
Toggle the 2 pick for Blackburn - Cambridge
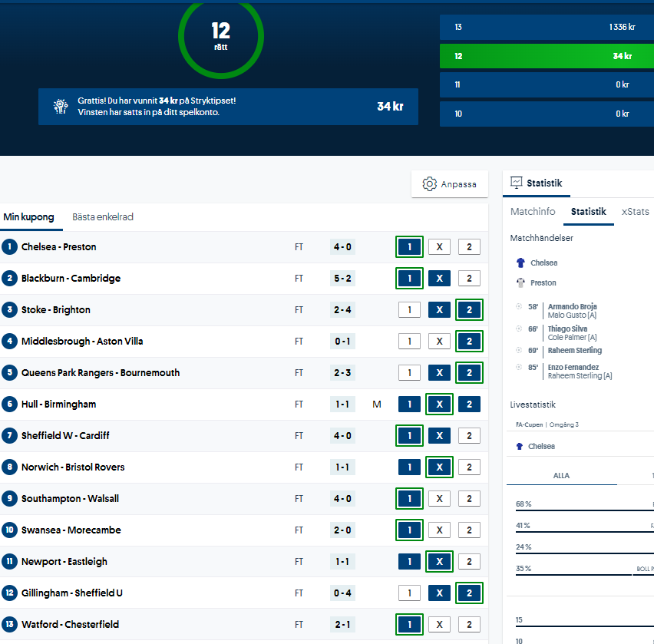point(469,279)
